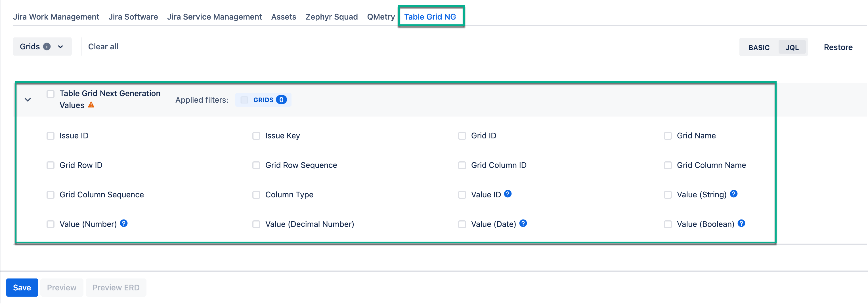Collapse the Table Grid Next Generation Values section

click(x=28, y=100)
